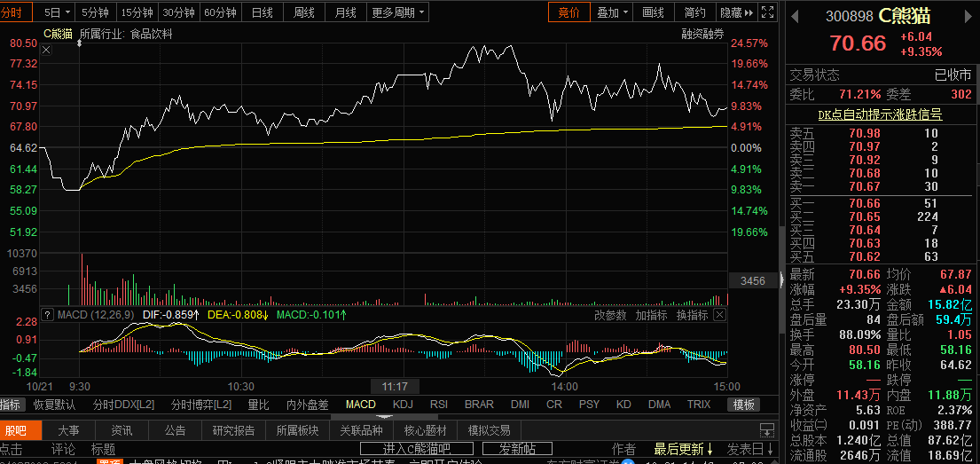Sort posts by 最后更新
The image size is (980, 464).
684,449
